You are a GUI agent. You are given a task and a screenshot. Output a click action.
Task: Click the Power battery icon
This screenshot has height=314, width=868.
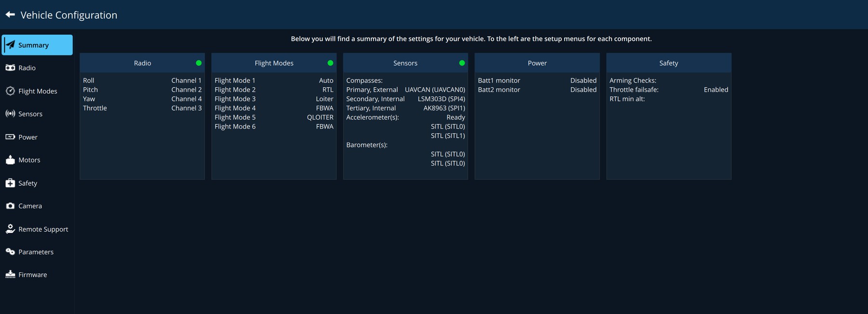pos(10,137)
